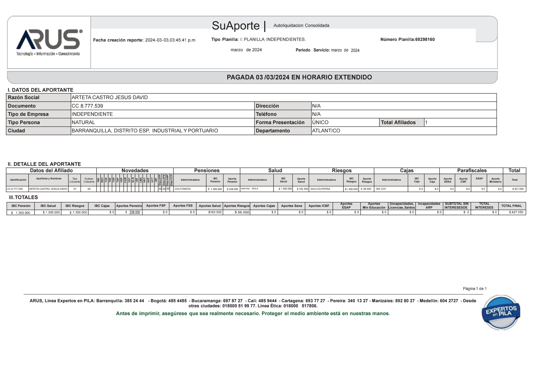Click the Documento value CC 8.777.539
This screenshot has height=392, width=542.
pos(87,106)
